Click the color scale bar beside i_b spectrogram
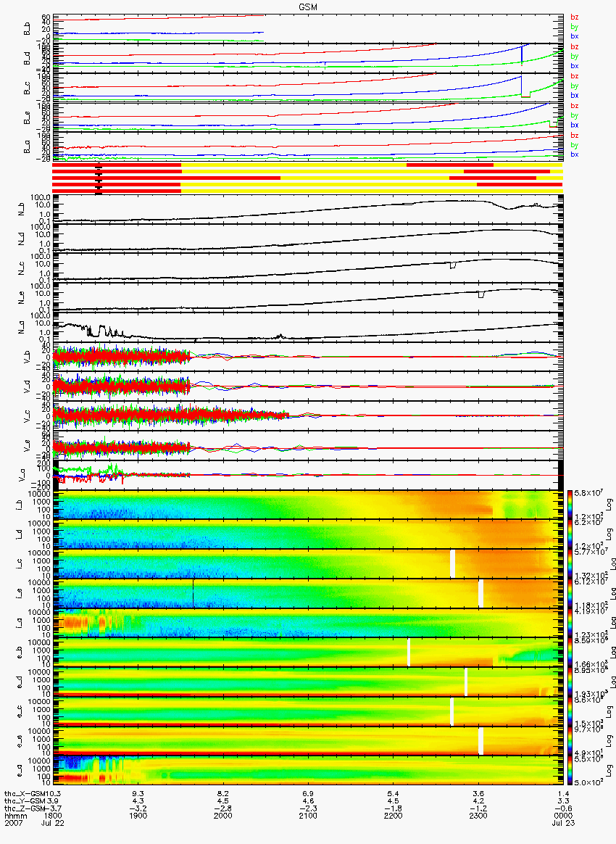Image resolution: width=616 pixels, height=844 pixels. click(569, 505)
